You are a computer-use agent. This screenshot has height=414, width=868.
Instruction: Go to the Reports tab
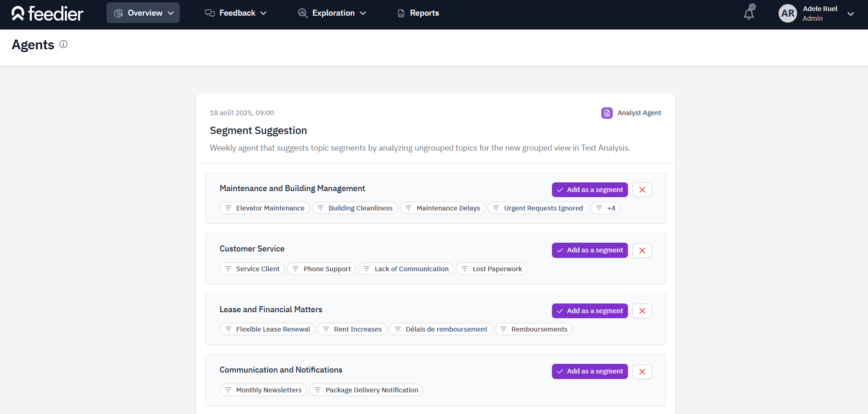coord(418,13)
